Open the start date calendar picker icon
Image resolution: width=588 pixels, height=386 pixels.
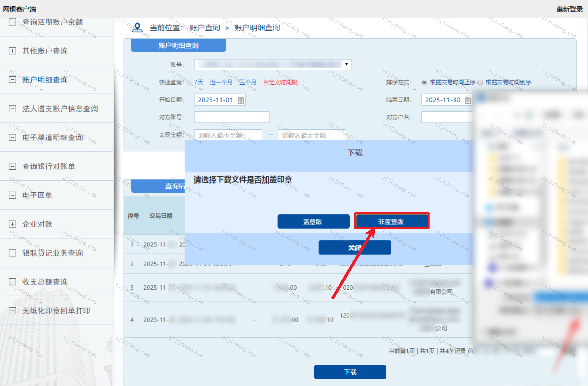pyautogui.click(x=241, y=100)
